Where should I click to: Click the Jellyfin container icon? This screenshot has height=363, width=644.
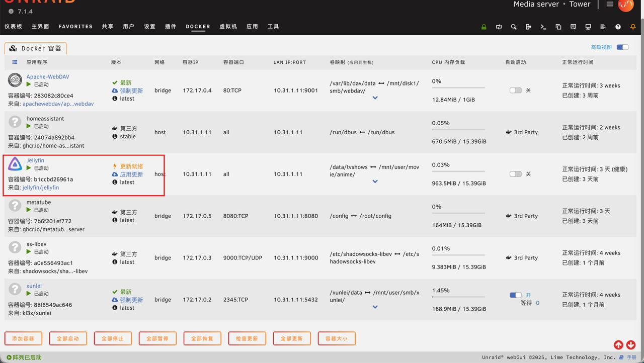(15, 164)
